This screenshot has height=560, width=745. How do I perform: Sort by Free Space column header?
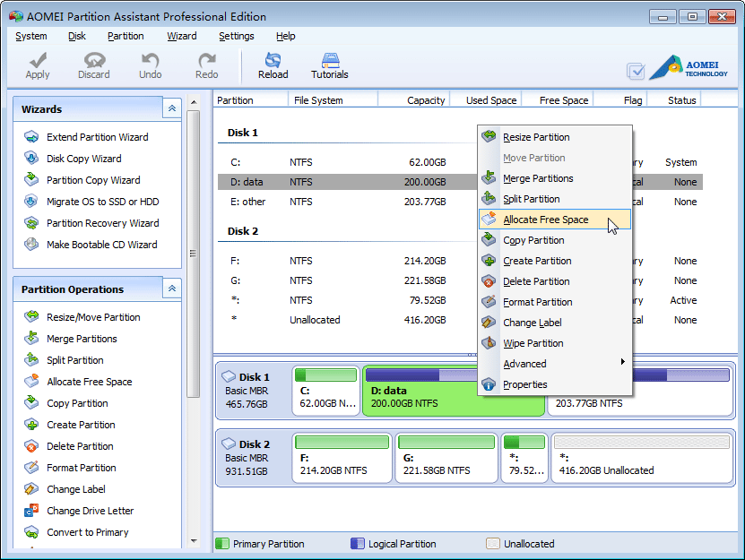[558, 100]
